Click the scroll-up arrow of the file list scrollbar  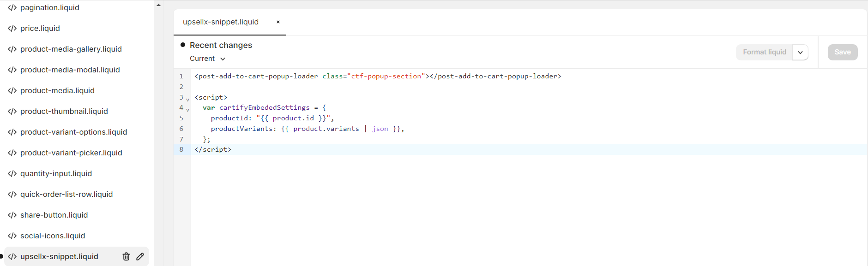pyautogui.click(x=159, y=5)
